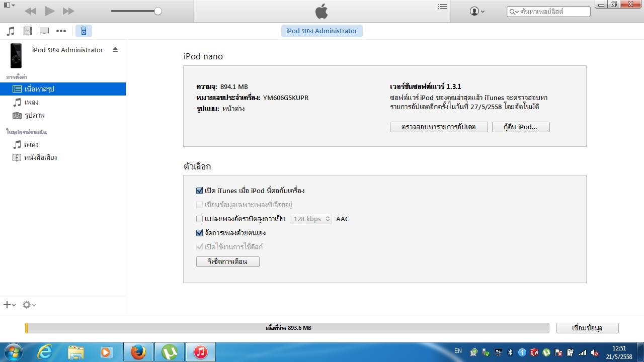Open the Movies library film icon
Image resolution: width=644 pixels, height=362 pixels.
click(28, 31)
